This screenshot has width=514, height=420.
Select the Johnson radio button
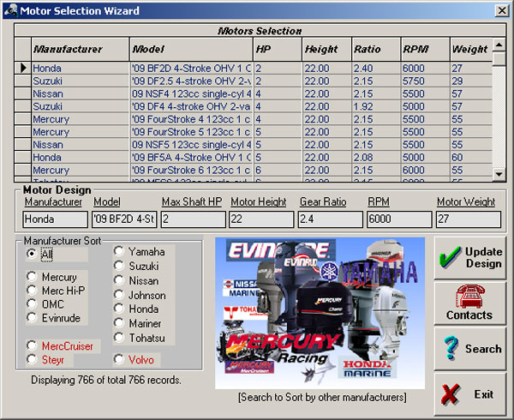click(119, 295)
